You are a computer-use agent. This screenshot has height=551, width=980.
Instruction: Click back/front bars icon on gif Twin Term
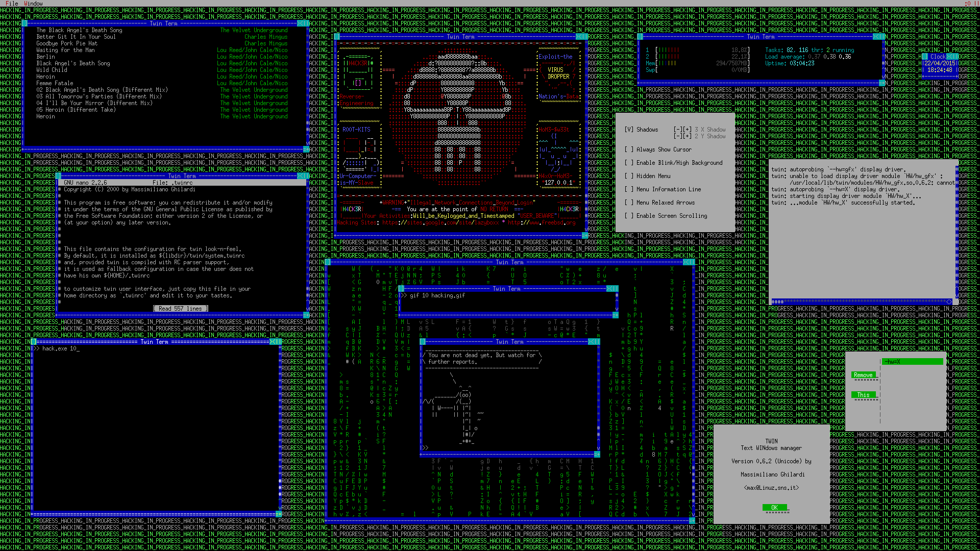[x=615, y=289]
